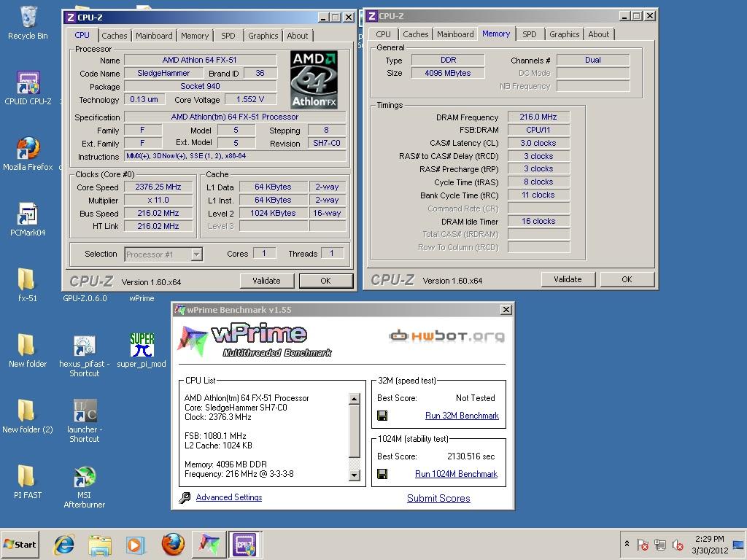Click the DRAM Frequency 216.0 MHz value
The width and height of the screenshot is (747, 560).
(x=538, y=117)
